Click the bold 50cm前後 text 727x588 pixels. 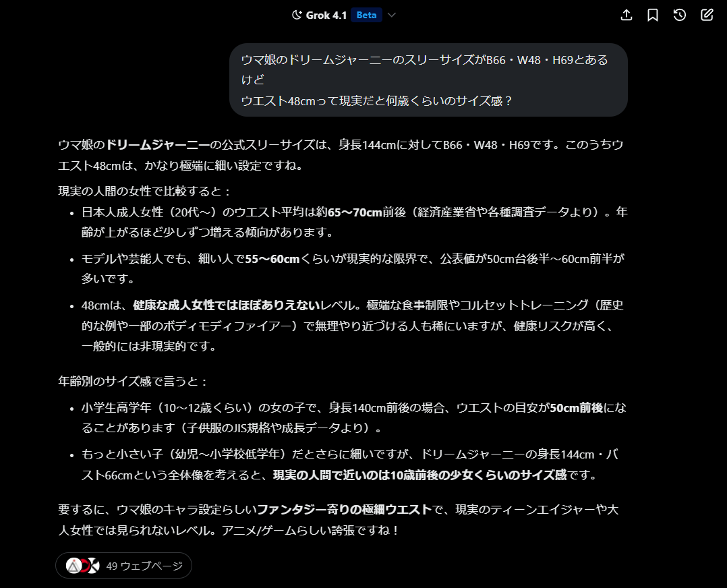577,408
